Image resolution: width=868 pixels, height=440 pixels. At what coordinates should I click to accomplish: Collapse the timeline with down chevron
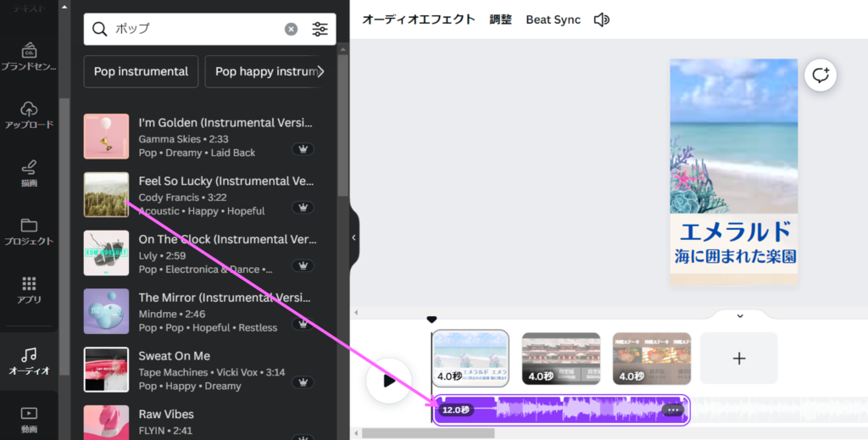739,316
